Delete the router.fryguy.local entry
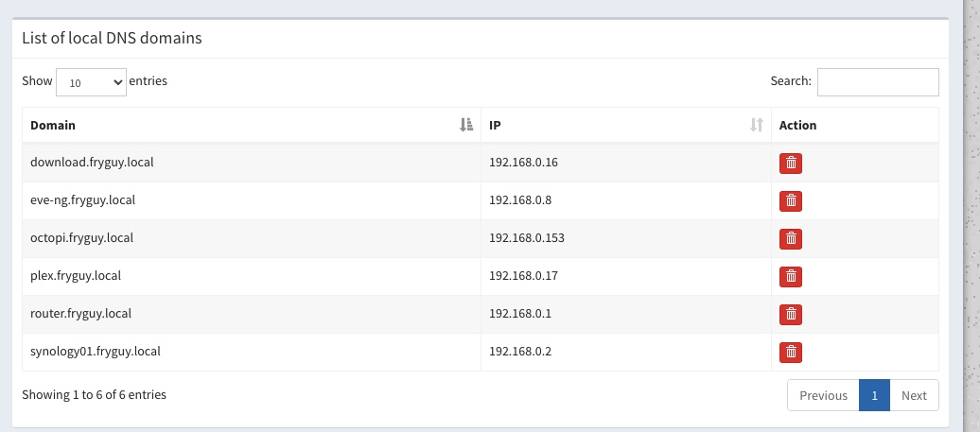 (791, 314)
